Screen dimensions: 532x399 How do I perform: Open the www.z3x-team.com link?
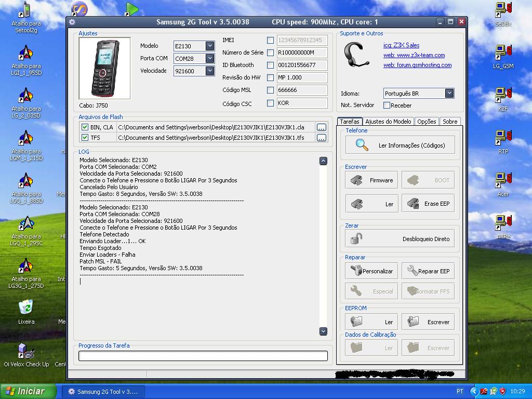pyautogui.click(x=414, y=55)
